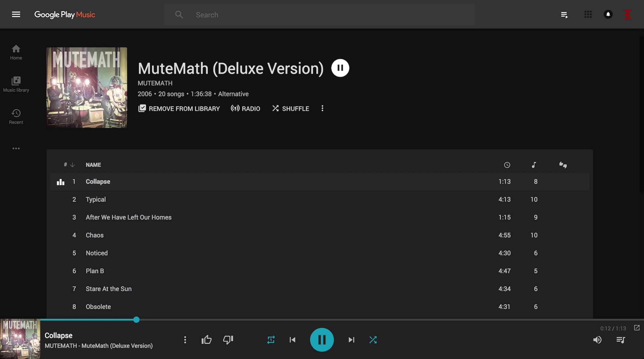Screen dimensions: 644x359
Task: Sort by track number column
Action: [x=69, y=165]
